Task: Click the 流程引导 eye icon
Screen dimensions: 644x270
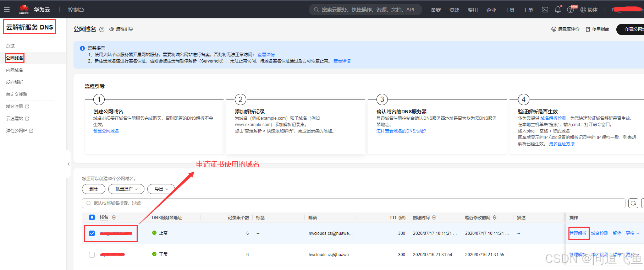Action: click(x=112, y=29)
